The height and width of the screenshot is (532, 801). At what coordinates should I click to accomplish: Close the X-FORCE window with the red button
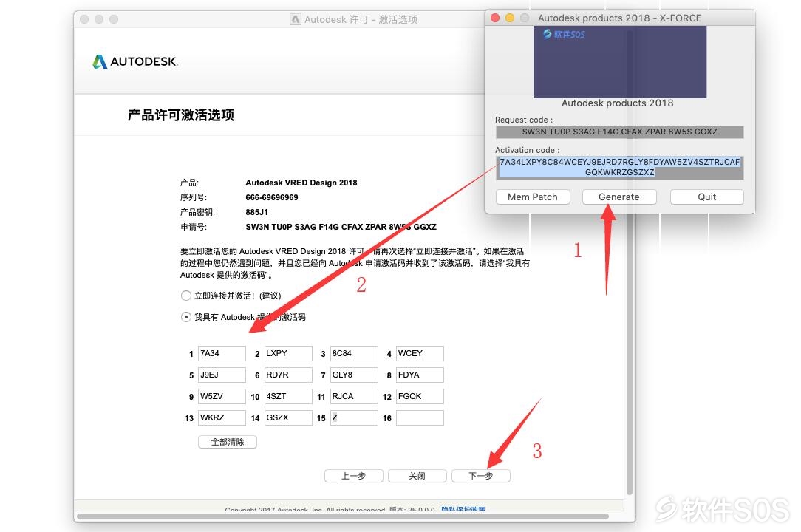click(x=495, y=18)
